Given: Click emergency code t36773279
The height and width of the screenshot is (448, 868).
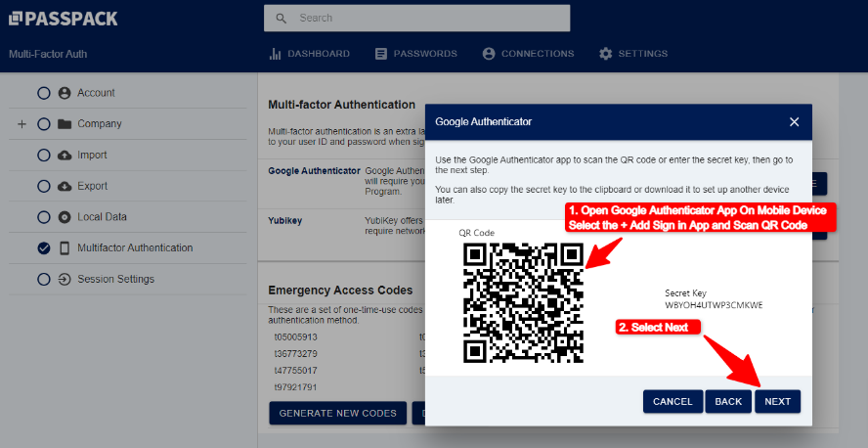Looking at the screenshot, I should click(x=295, y=353).
